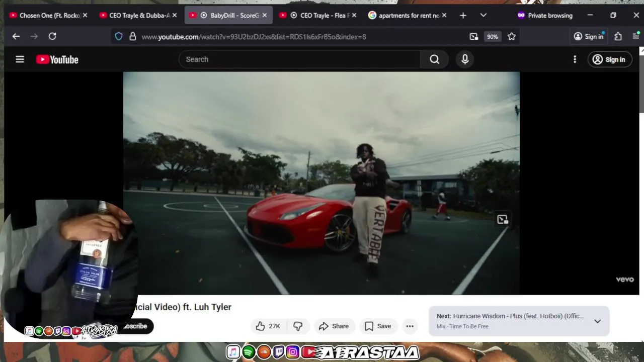
Task: Click the Subscribe button
Action: (x=136, y=326)
